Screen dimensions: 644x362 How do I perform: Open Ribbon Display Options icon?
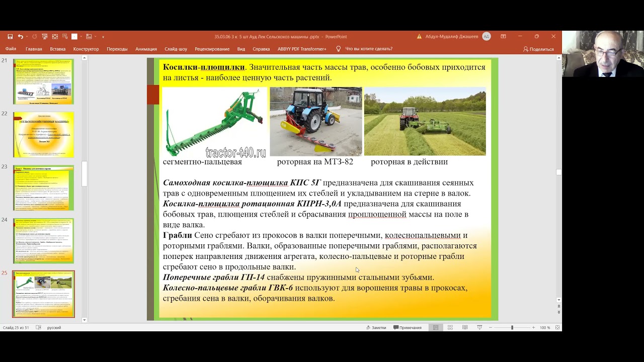tap(503, 37)
